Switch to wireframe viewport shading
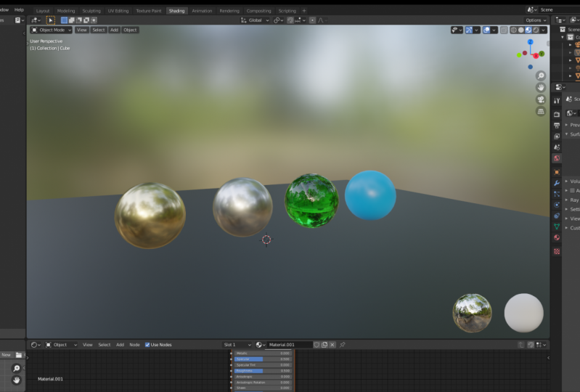The image size is (580, 392). click(x=513, y=30)
